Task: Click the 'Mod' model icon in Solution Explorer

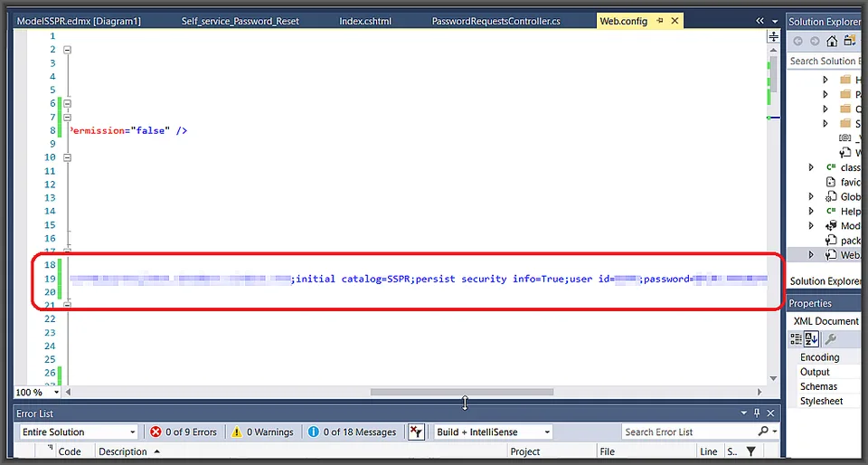Action: (x=830, y=225)
